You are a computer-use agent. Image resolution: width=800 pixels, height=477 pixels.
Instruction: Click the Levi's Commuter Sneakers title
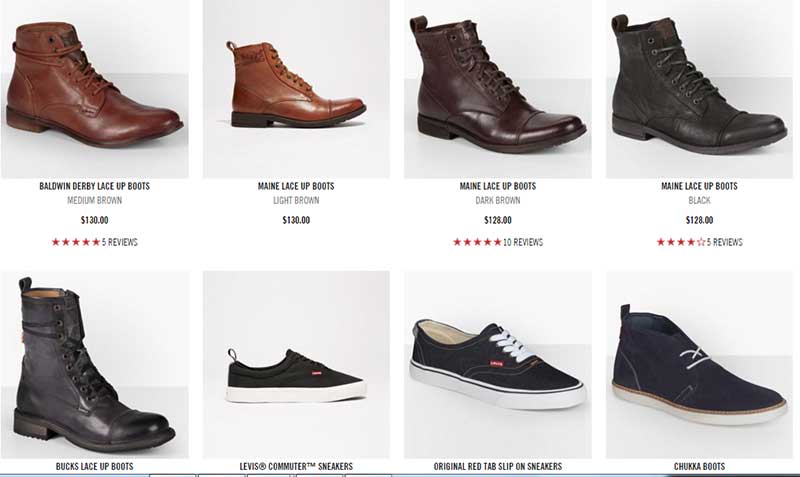[296, 466]
